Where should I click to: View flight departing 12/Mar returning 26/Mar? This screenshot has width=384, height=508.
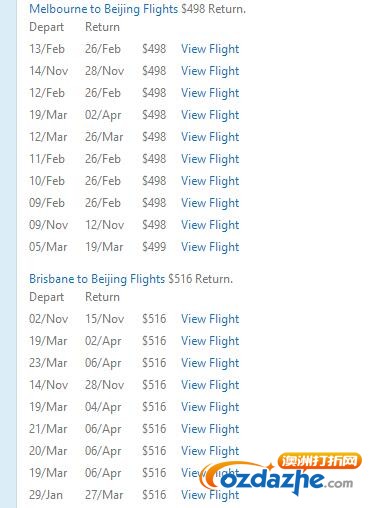210,137
